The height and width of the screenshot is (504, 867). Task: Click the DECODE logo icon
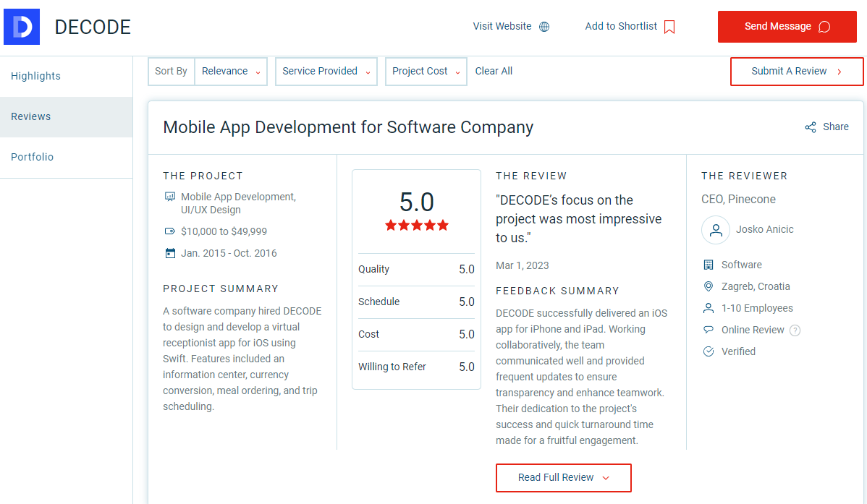point(22,27)
